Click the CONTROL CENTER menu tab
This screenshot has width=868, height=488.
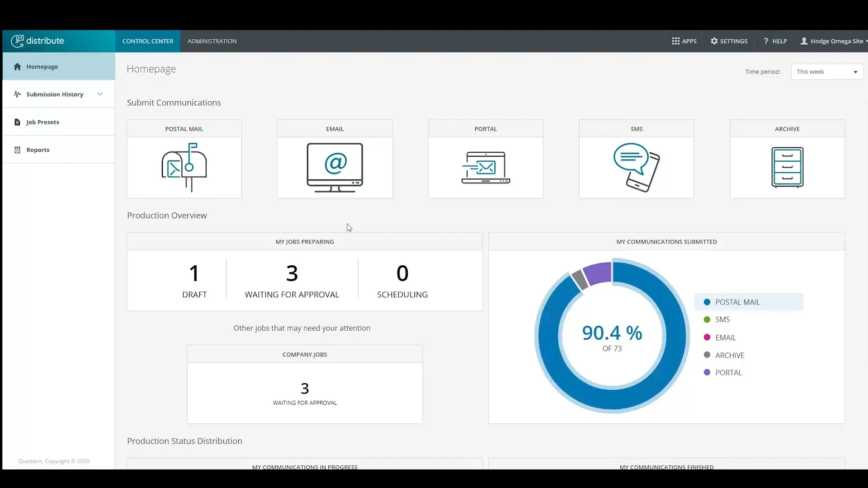click(x=147, y=41)
